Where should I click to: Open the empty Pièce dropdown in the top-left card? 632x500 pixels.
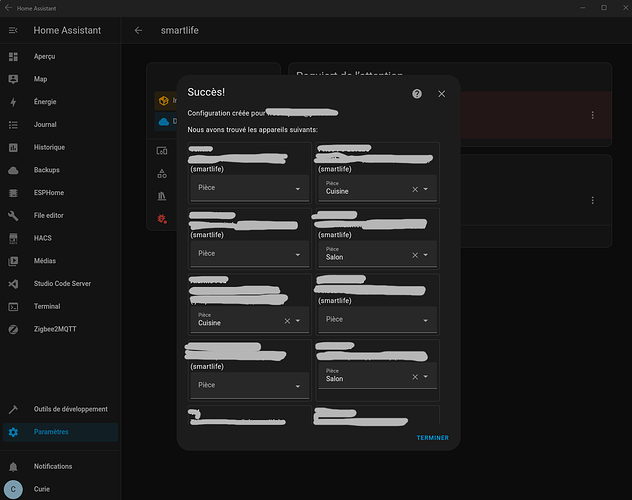tap(249, 188)
